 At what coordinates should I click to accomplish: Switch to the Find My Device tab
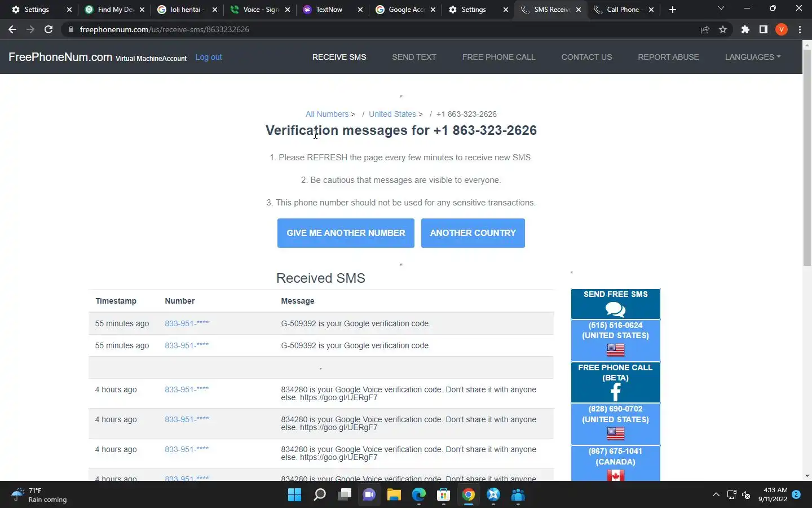tap(115, 10)
